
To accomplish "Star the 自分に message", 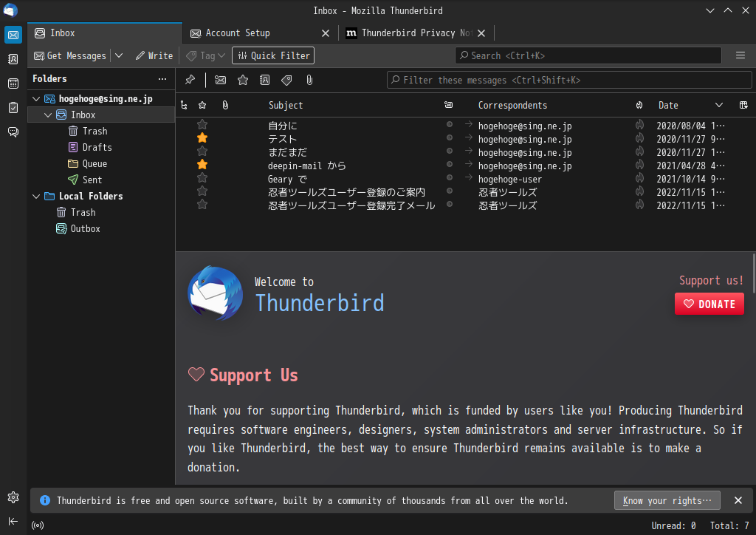I will tap(202, 125).
